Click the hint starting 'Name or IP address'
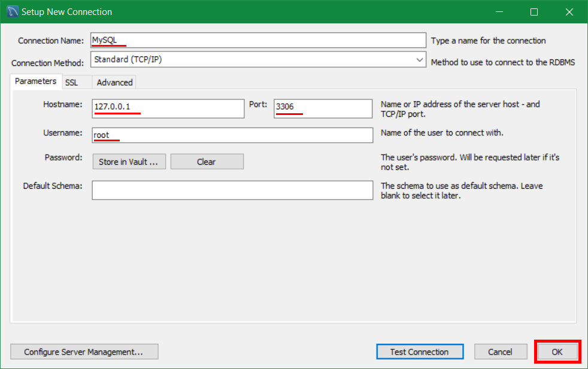This screenshot has height=369, width=588. point(460,109)
